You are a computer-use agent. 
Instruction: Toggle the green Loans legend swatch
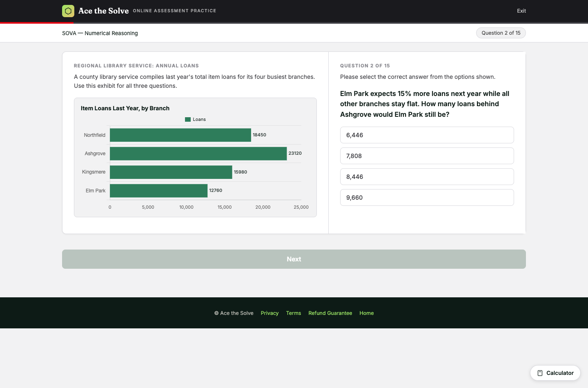pos(188,119)
